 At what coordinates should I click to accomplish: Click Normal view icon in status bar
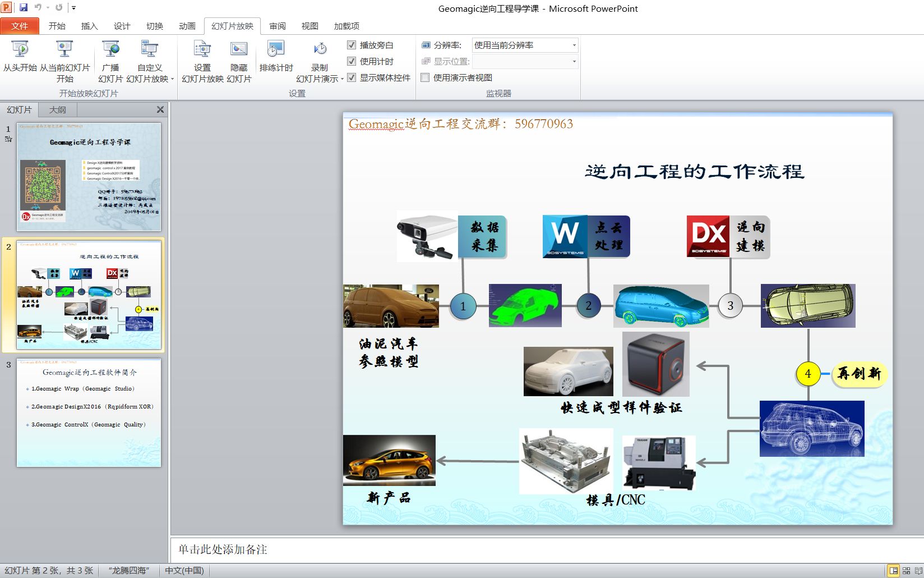pyautogui.click(x=894, y=571)
